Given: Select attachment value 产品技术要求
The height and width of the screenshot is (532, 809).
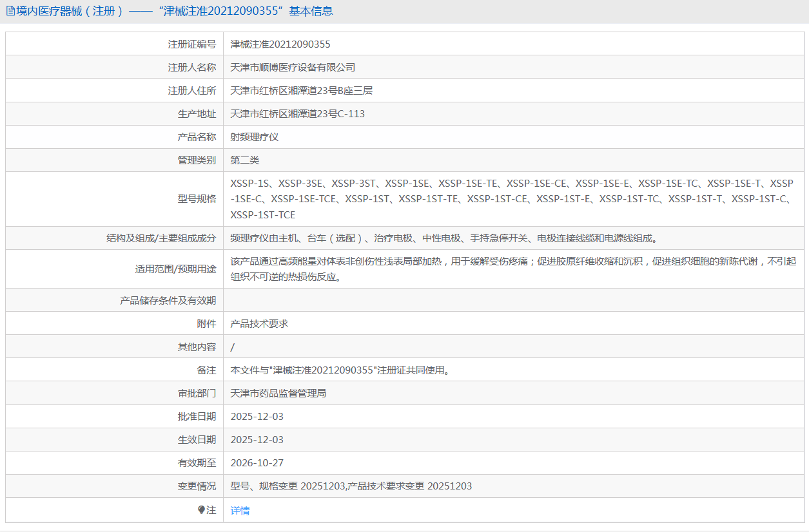Looking at the screenshot, I should [259, 323].
